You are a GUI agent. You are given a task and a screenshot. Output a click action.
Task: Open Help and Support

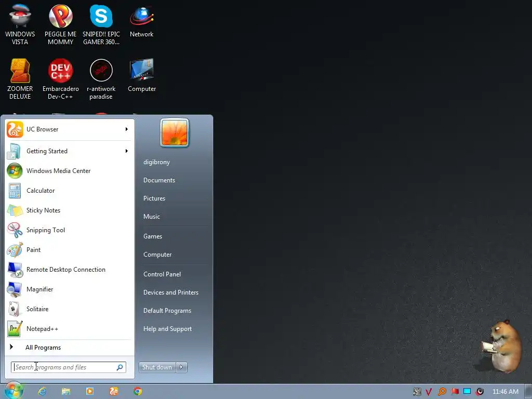(168, 329)
